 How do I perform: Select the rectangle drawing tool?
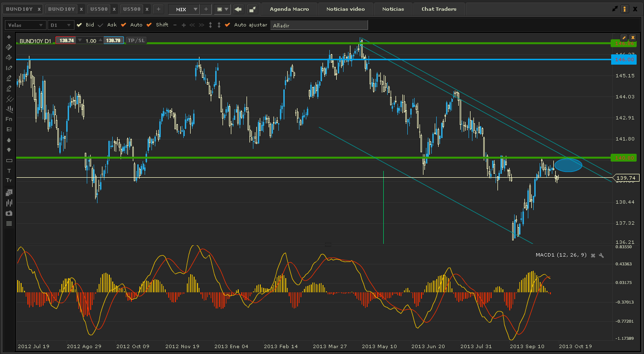pyautogui.click(x=9, y=161)
